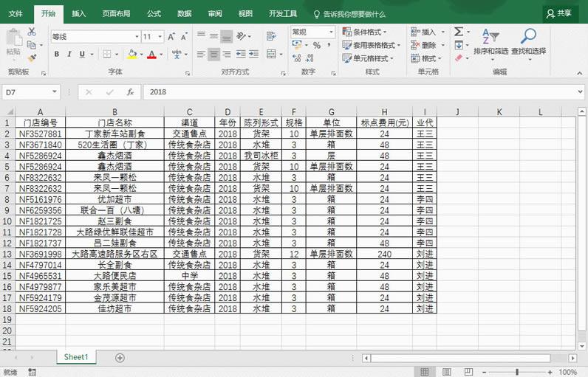Set middle vertical alignment
Screen dimensions: 588x377
coord(213,36)
